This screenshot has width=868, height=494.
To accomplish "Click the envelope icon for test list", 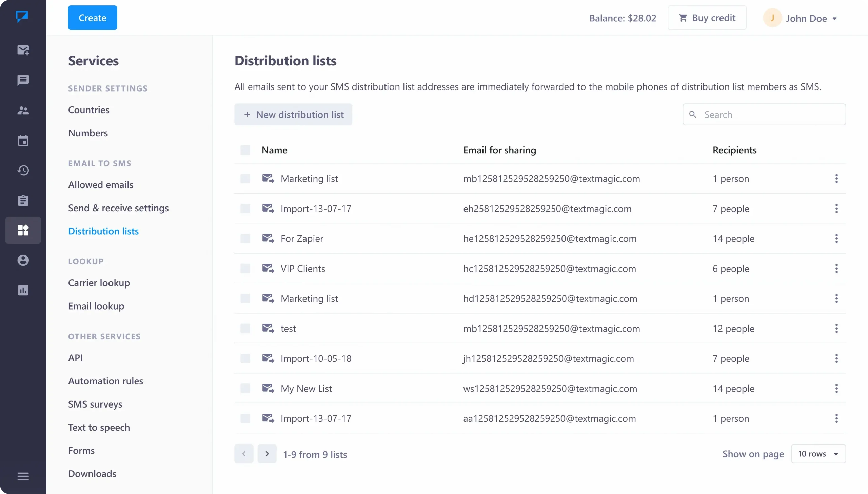I will [268, 328].
